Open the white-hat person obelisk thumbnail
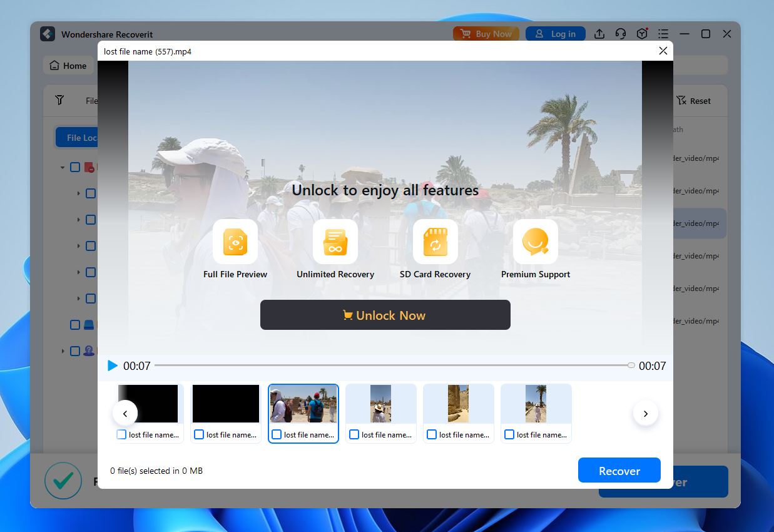Screen dimensions: 774x532 [x=381, y=404]
